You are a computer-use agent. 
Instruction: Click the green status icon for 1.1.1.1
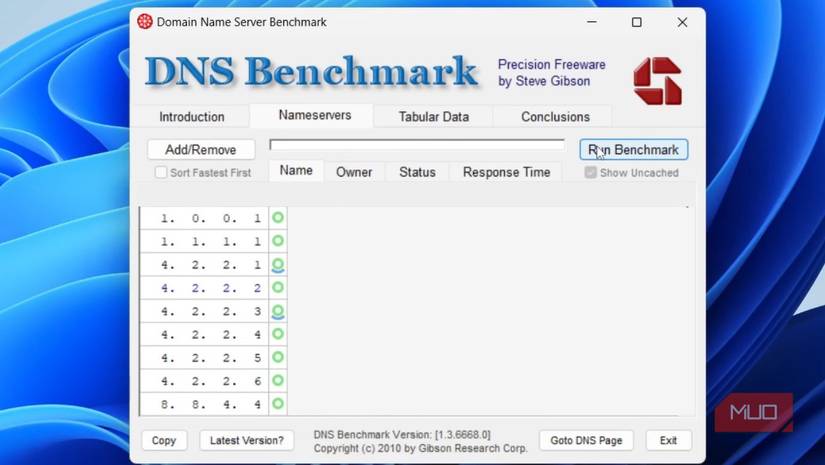[278, 241]
